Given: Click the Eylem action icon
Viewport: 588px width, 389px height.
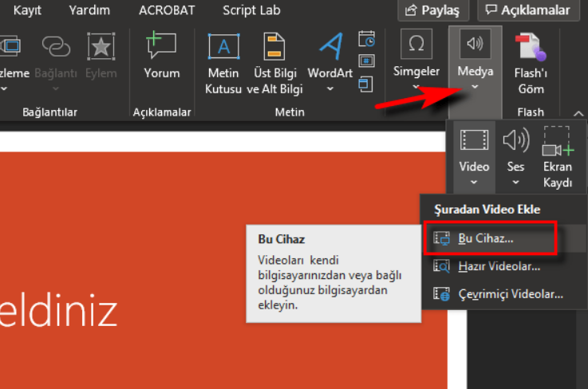Looking at the screenshot, I should (101, 47).
